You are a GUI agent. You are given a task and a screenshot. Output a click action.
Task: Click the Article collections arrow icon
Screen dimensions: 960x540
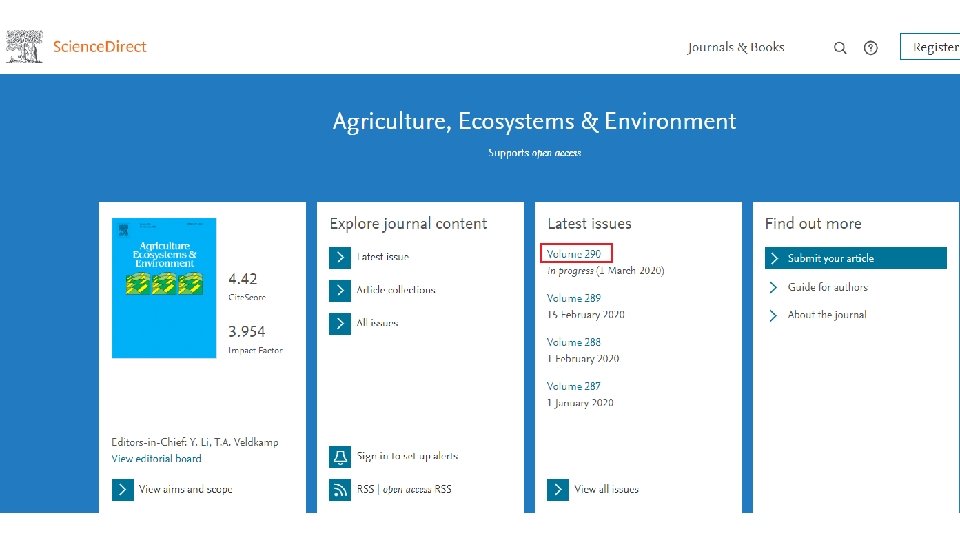340,290
